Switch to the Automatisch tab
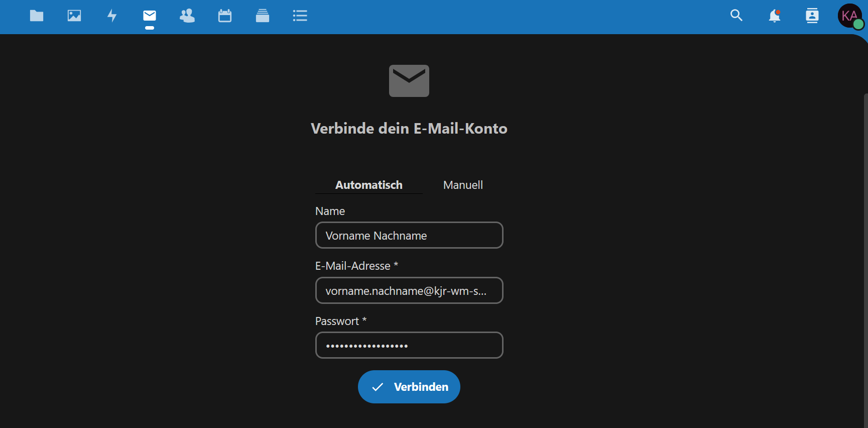Screen dimensions: 868x428 click(x=369, y=185)
